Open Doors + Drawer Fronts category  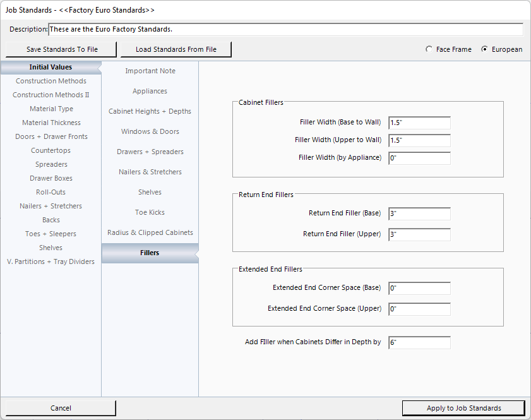[x=51, y=136]
